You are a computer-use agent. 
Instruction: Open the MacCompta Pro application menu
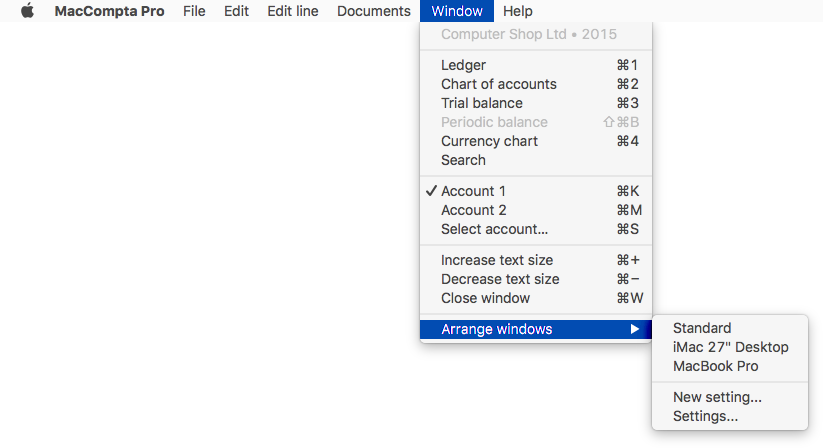109,11
